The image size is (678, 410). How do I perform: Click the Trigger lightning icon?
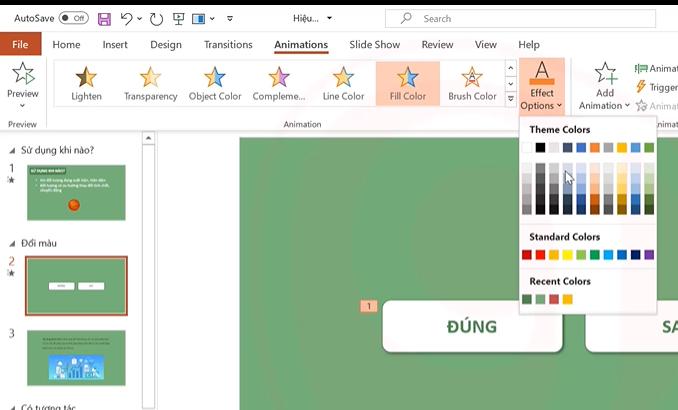[x=640, y=87]
